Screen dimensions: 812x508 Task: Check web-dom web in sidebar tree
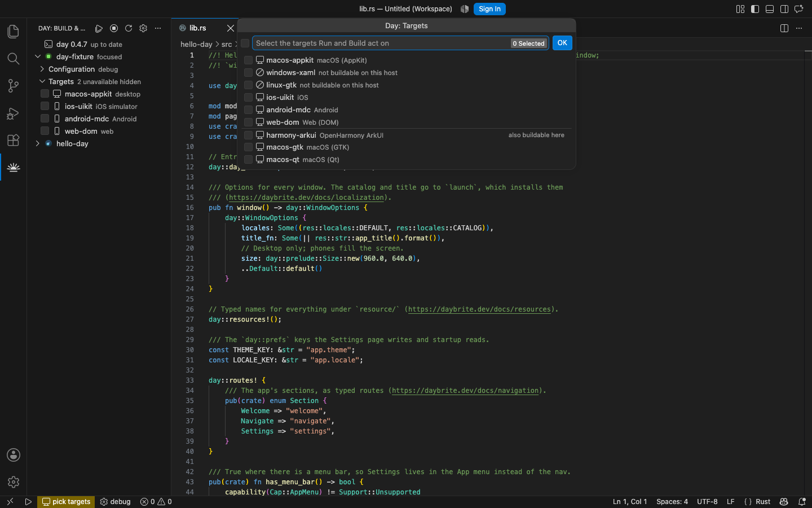[x=45, y=131]
